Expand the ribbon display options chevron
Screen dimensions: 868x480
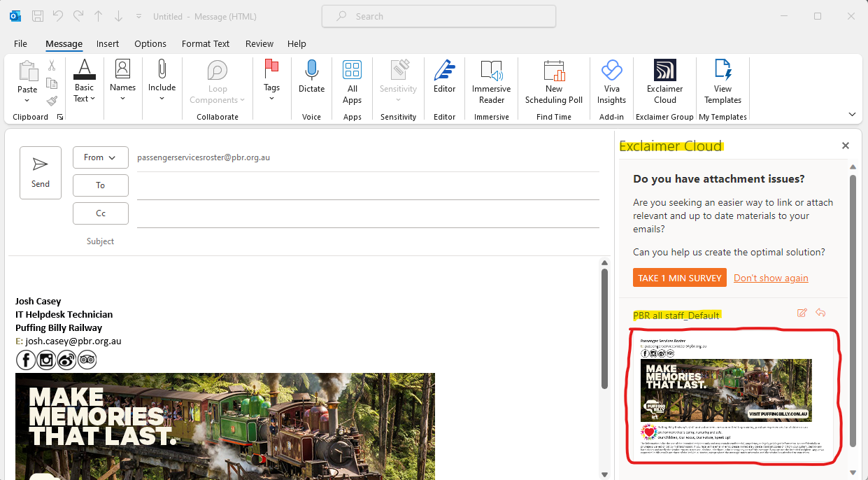coord(851,114)
